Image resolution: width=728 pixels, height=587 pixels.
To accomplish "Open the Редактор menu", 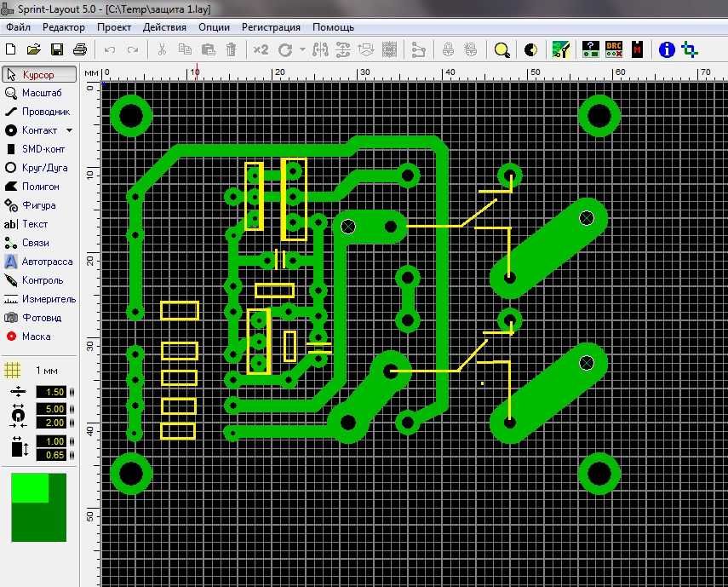I will coord(64,27).
